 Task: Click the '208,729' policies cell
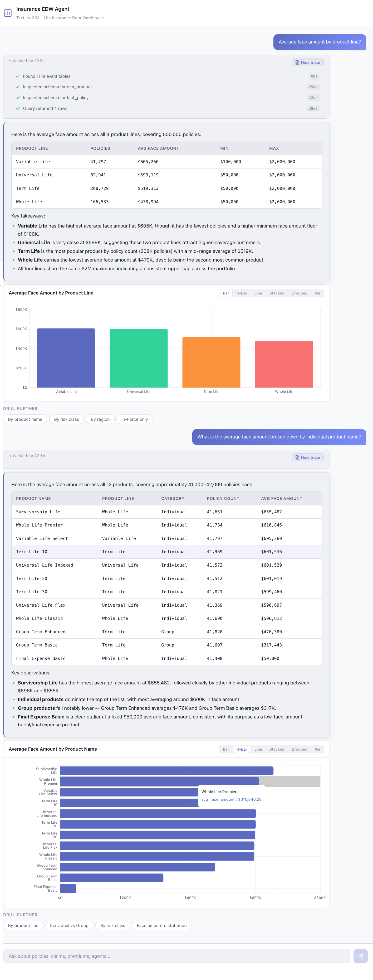click(x=100, y=188)
